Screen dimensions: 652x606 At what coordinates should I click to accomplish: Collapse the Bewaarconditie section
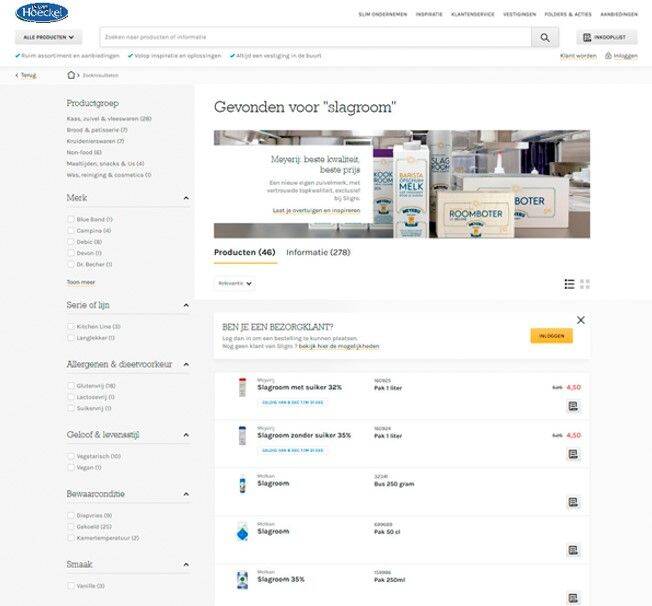pyautogui.click(x=186, y=494)
